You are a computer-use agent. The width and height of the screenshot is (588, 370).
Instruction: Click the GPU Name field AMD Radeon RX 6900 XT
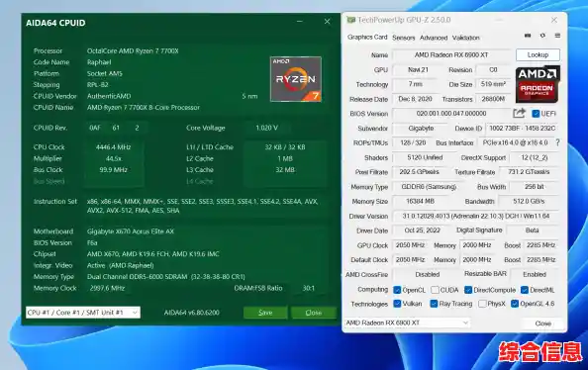point(451,55)
